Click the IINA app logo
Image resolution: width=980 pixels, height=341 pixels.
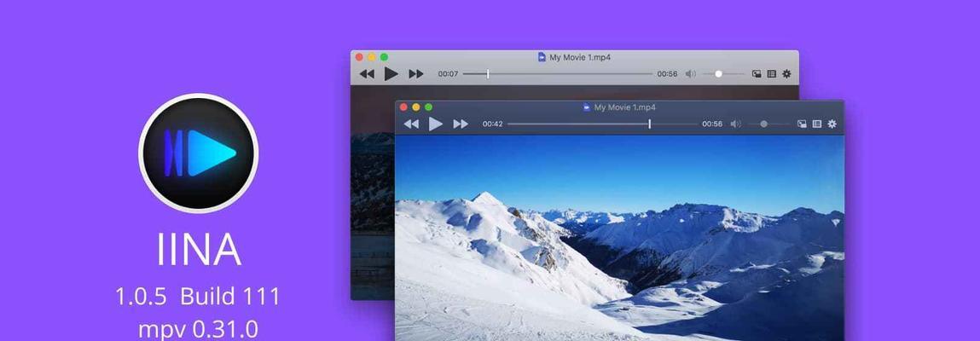(x=198, y=153)
